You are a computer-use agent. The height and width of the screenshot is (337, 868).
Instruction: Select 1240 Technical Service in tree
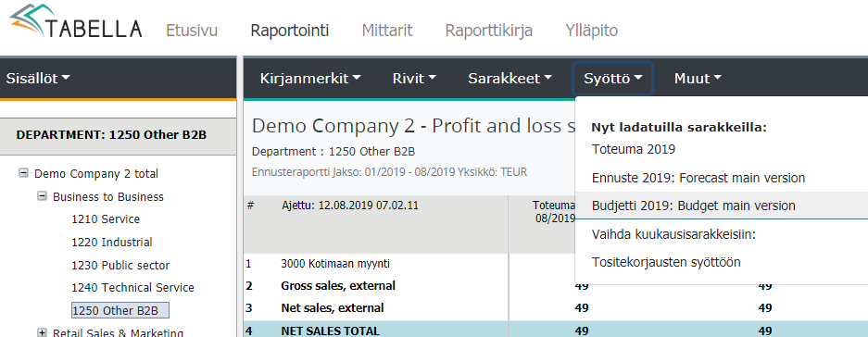(132, 288)
